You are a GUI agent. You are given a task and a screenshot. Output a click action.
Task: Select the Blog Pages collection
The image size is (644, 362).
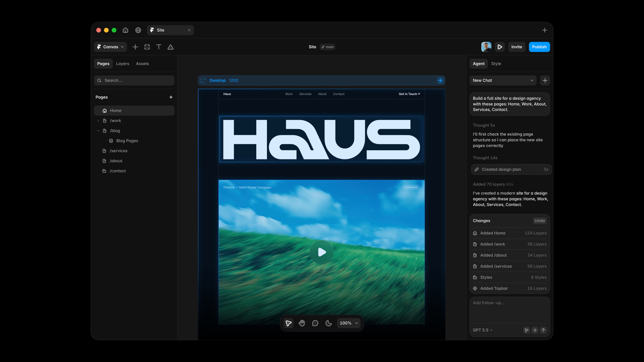tap(134, 141)
